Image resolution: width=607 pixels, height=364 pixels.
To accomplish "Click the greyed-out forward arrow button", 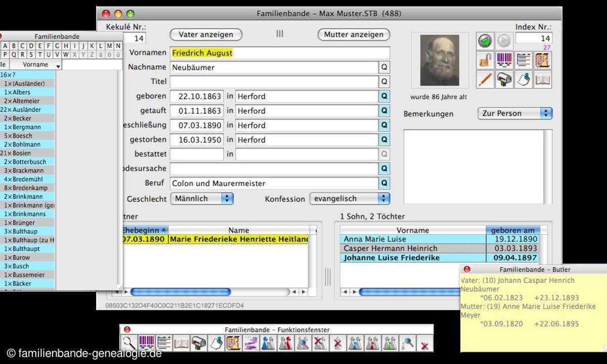I will [503, 41].
